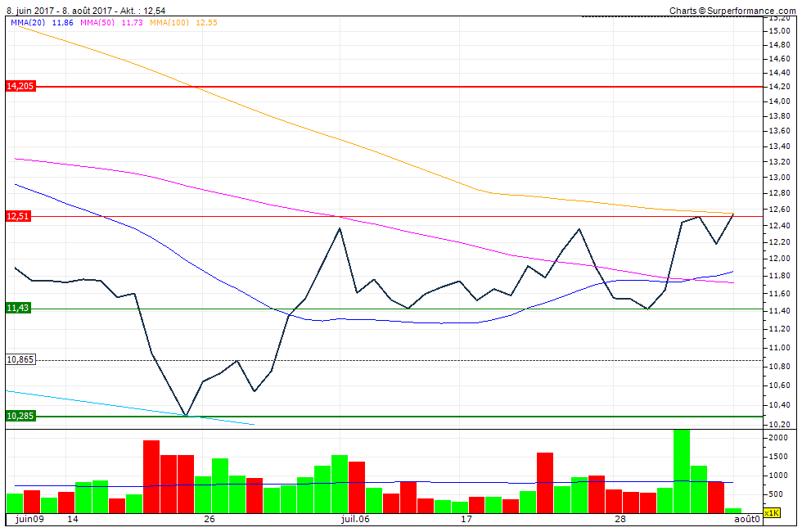Click the 1000 volume axis value

pos(778,476)
